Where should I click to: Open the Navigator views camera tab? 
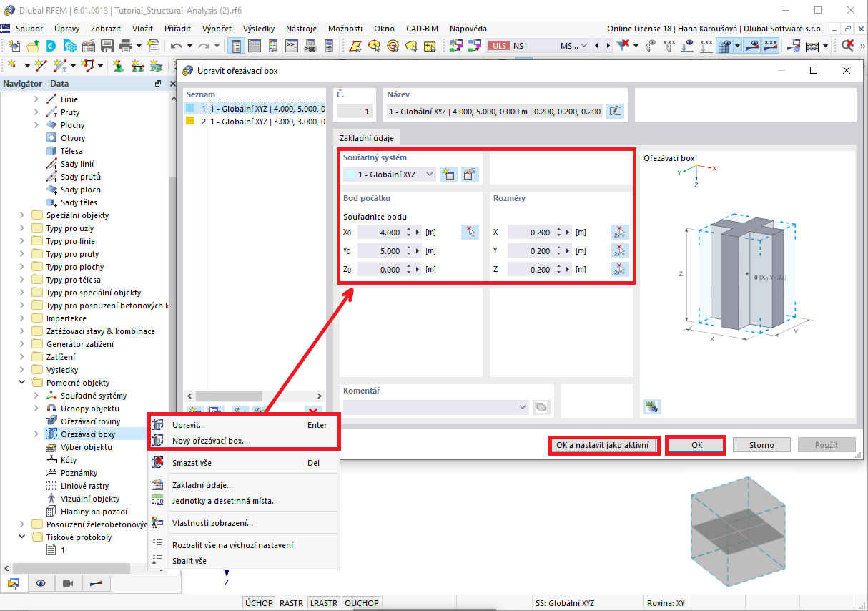pos(68,583)
